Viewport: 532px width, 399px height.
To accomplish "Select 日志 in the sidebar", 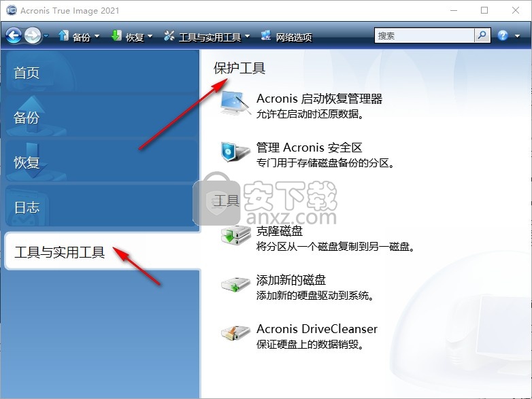I will pyautogui.click(x=102, y=207).
